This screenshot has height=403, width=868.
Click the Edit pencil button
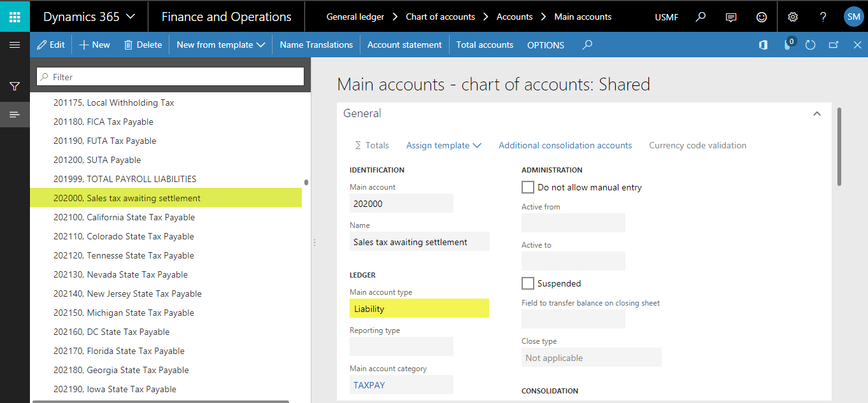[x=51, y=45]
